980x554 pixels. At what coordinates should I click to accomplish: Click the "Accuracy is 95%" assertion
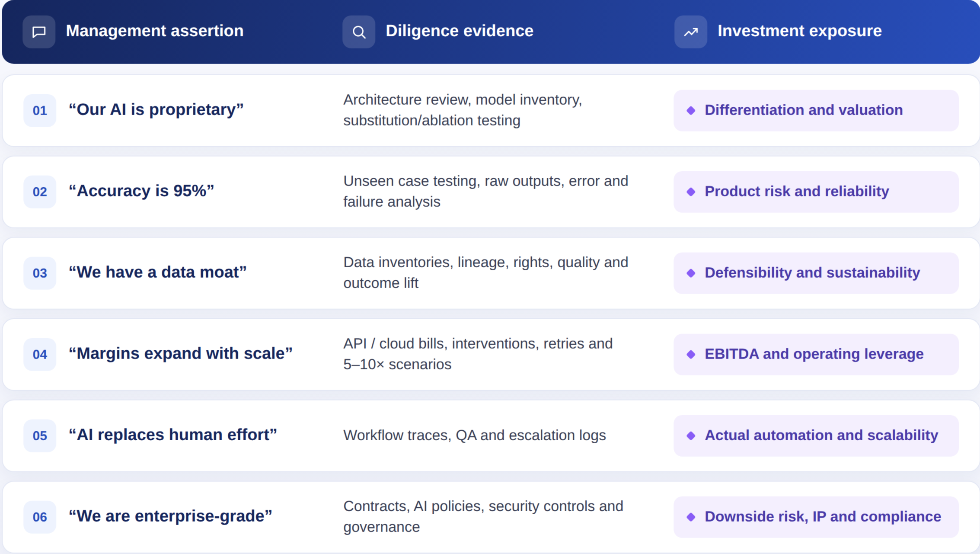pos(141,191)
